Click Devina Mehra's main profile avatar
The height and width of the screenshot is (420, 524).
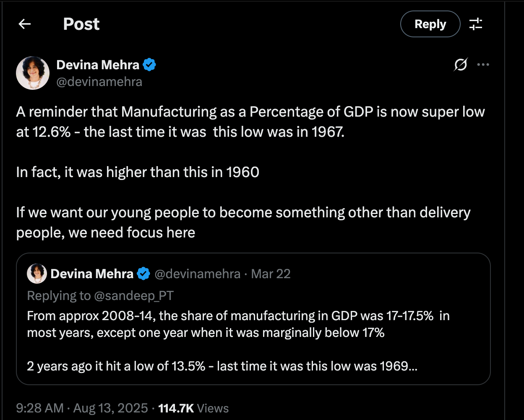(33, 73)
